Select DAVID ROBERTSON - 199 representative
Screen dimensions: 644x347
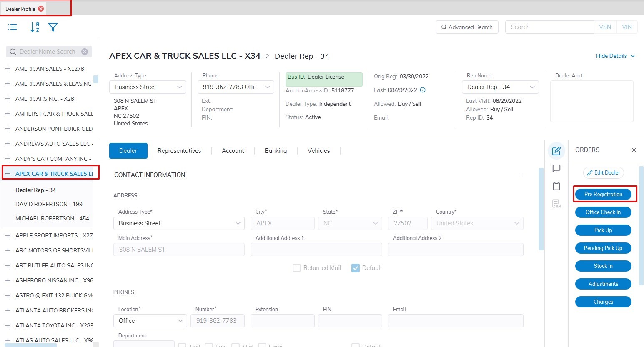(49, 204)
